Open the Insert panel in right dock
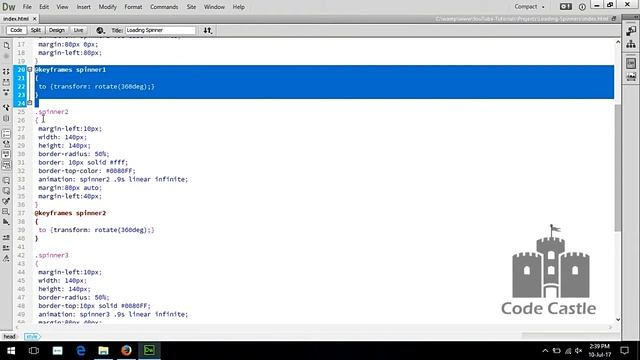The height and width of the screenshot is (360, 640). 631,31
